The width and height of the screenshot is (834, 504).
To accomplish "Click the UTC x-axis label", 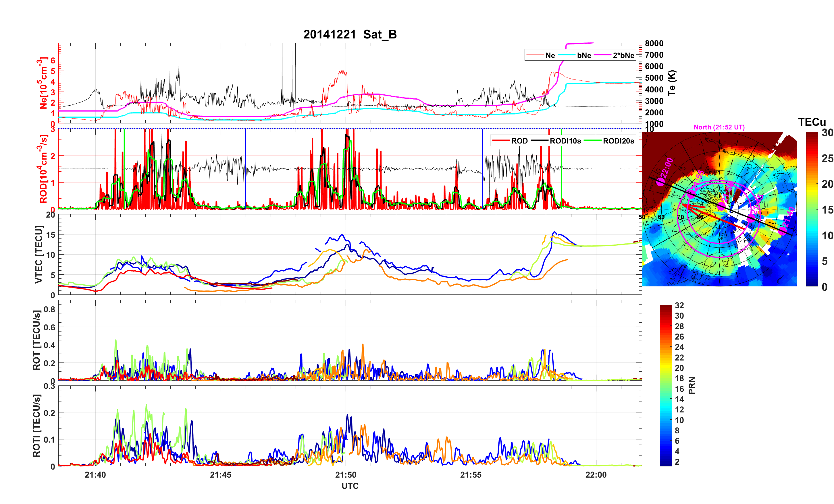I will [350, 486].
